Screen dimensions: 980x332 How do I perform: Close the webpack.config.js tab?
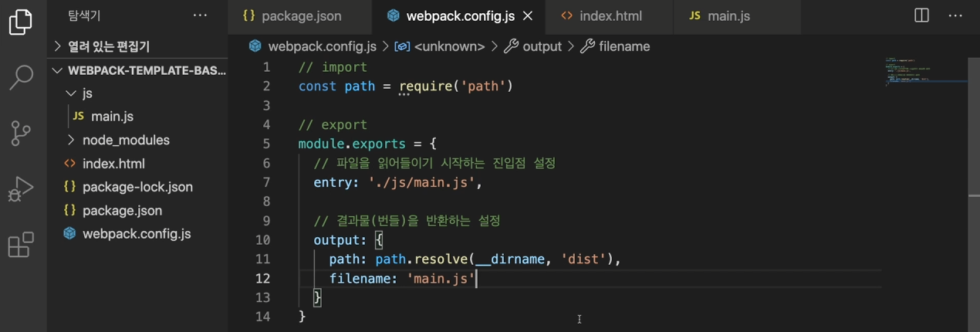point(528,15)
